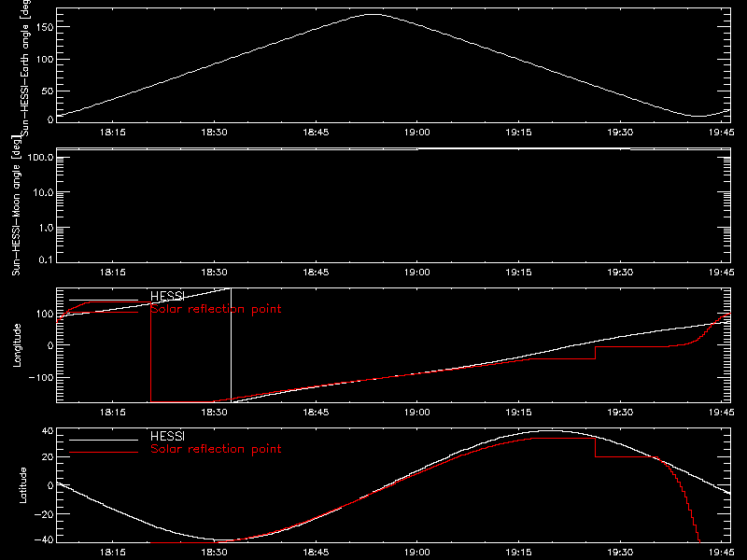Click 19:15 under the Latitude plot
The width and height of the screenshot is (747, 560).
[x=518, y=553]
